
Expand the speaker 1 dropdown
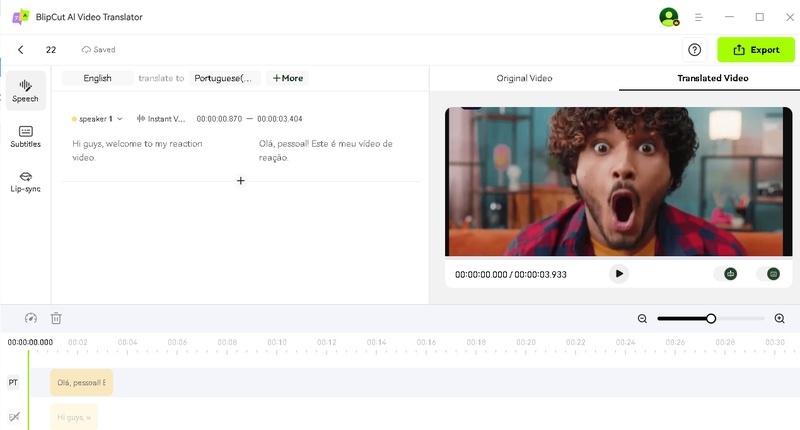click(x=119, y=119)
